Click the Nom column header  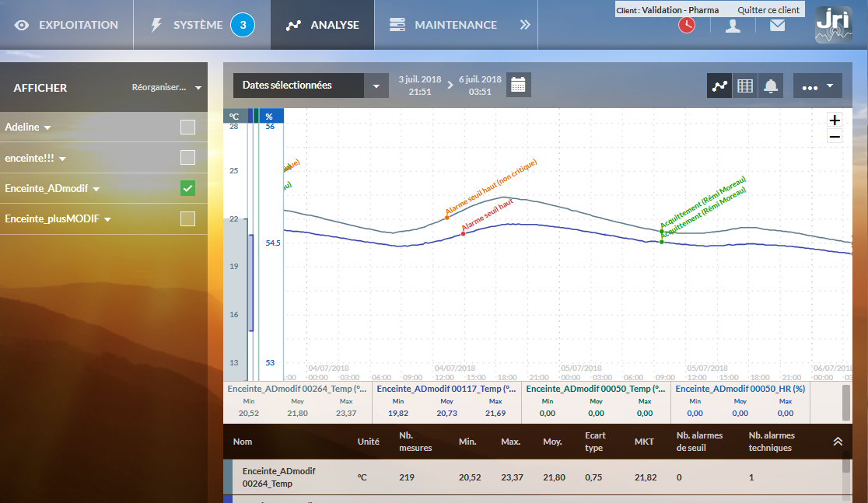coord(243,442)
